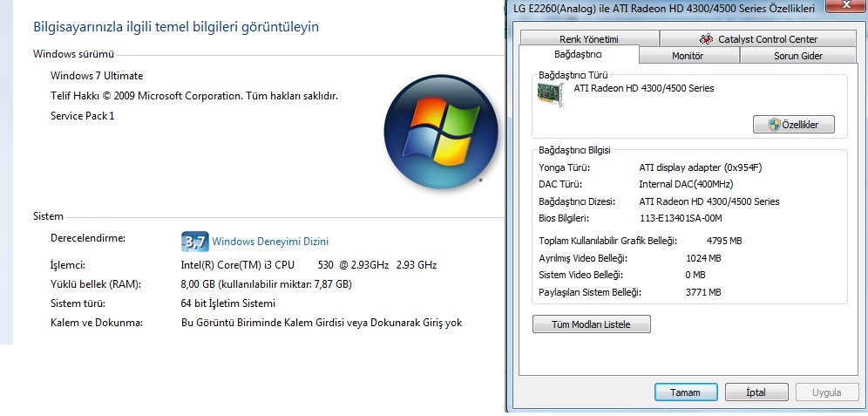The image size is (868, 416).
Task: Click the Windows logo orb image
Action: coord(441,132)
